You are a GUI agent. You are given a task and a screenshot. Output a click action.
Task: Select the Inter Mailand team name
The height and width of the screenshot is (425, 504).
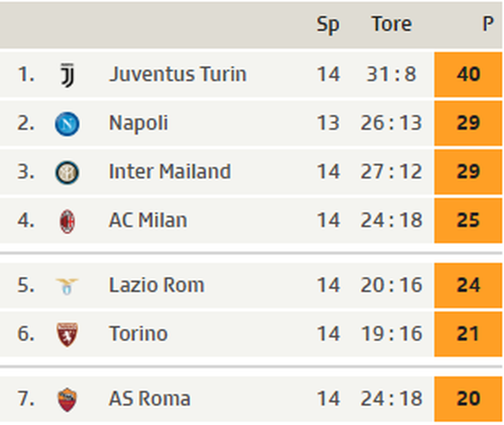[170, 171]
